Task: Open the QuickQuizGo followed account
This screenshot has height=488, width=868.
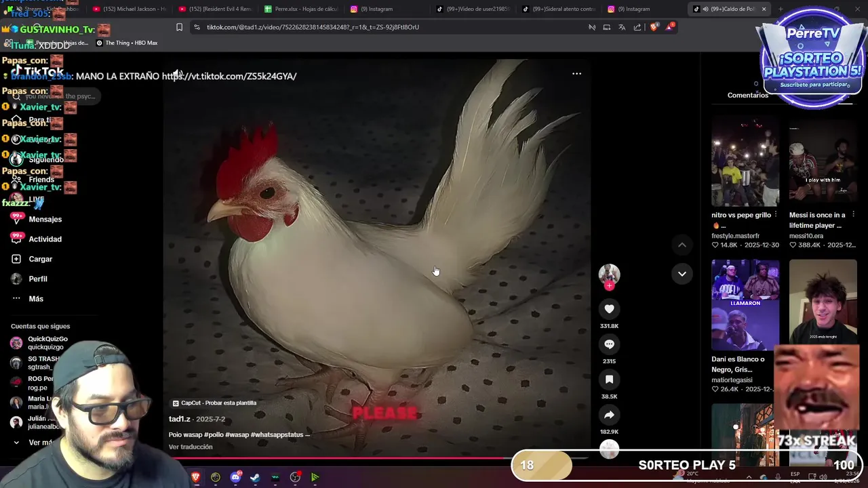Action: pos(39,343)
